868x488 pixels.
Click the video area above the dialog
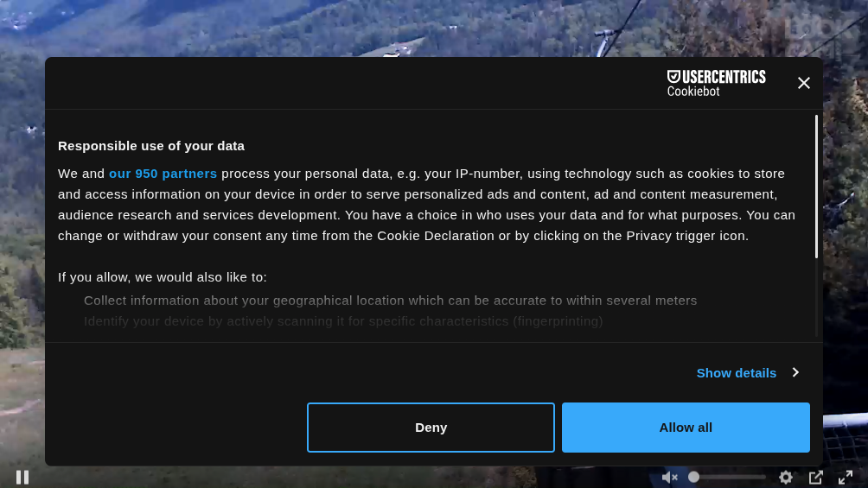(259, 26)
